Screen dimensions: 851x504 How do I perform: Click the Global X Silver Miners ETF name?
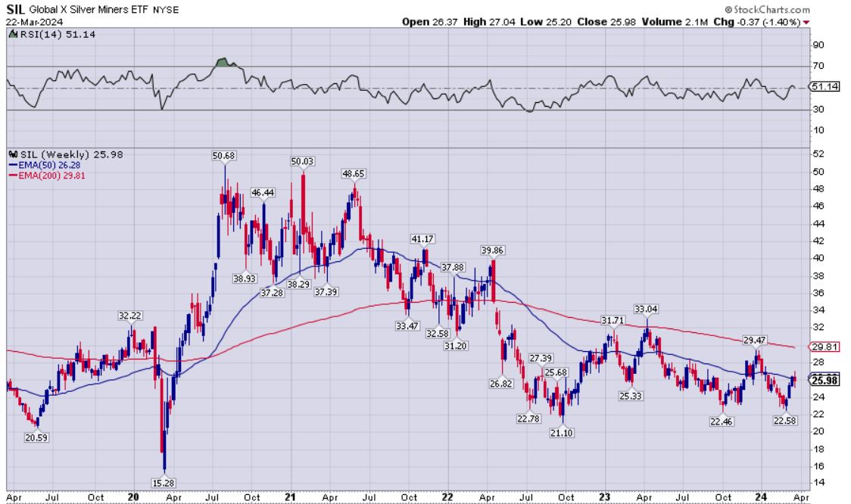(x=89, y=9)
